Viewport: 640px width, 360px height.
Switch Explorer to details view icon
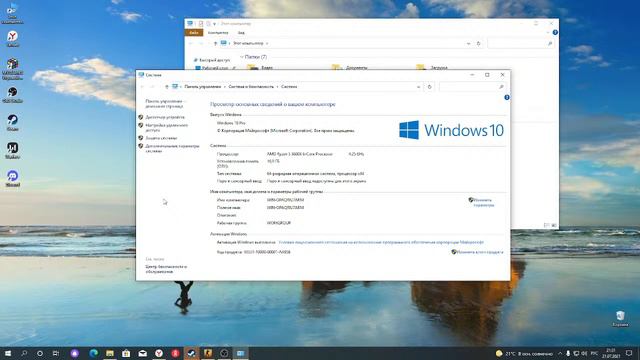click(x=547, y=225)
